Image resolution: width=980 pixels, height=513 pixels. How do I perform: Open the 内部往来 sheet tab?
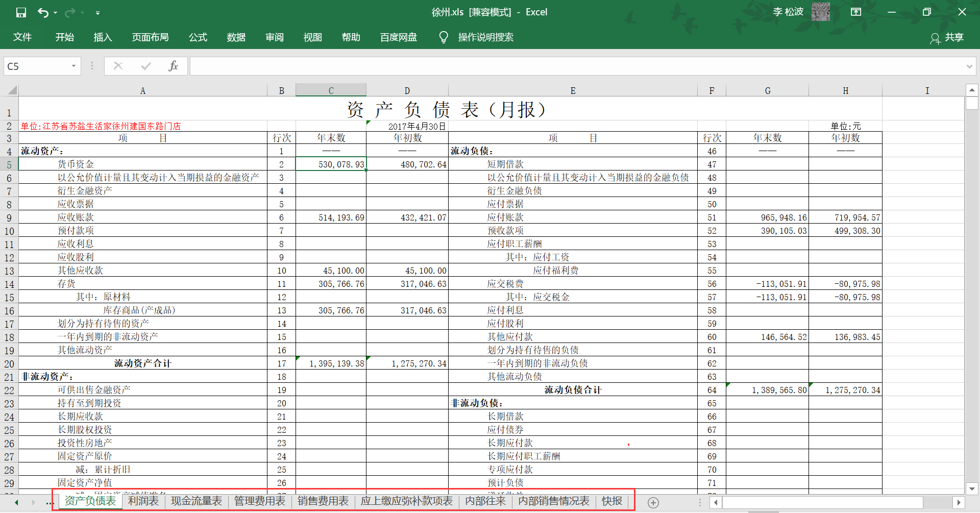click(485, 501)
